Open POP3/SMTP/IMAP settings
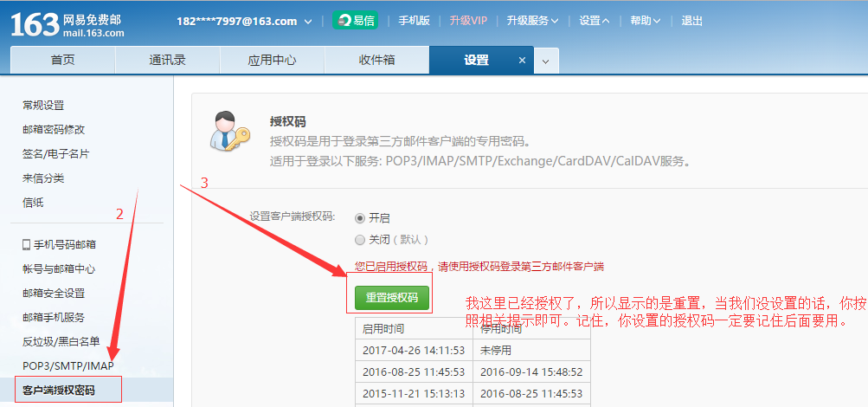The width and height of the screenshot is (868, 407). point(68,366)
